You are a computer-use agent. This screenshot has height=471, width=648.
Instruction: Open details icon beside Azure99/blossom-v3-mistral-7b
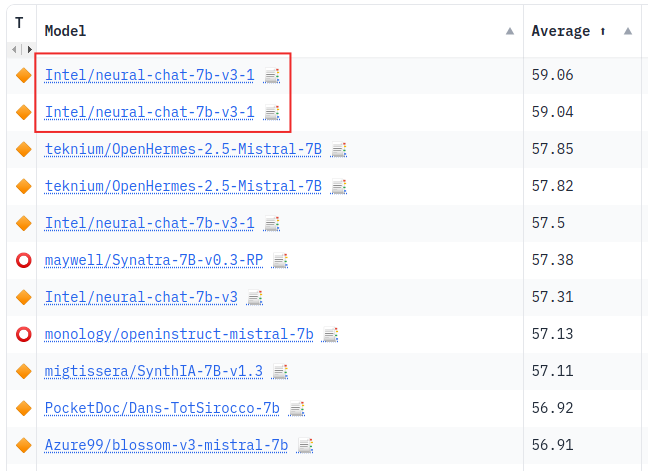point(305,446)
